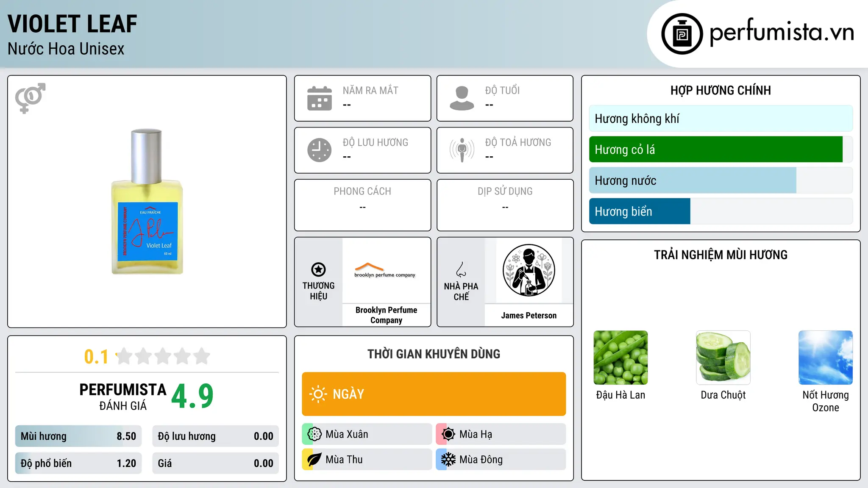
Task: Click the Đậu Hà Lan caption
Action: coord(620,395)
